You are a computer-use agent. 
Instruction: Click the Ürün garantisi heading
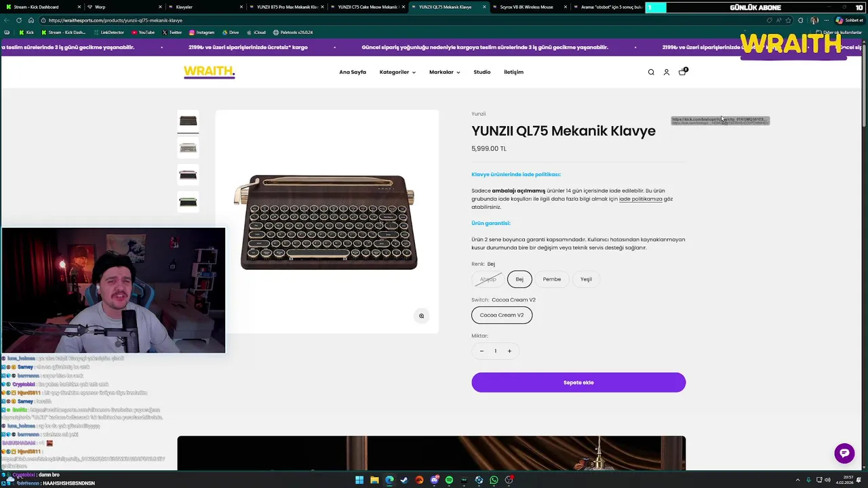(x=491, y=223)
